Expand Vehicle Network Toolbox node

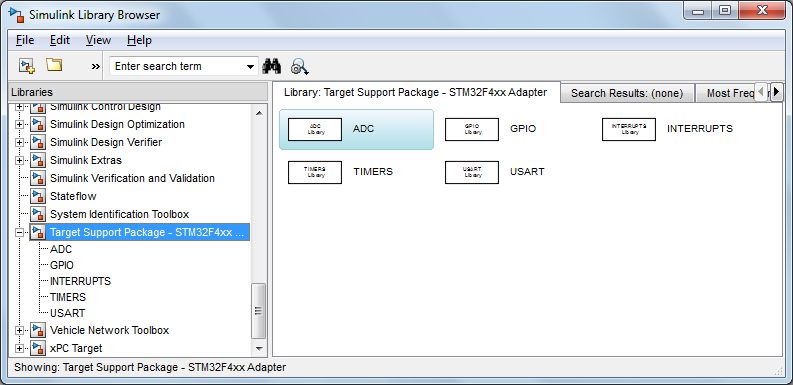pos(19,330)
